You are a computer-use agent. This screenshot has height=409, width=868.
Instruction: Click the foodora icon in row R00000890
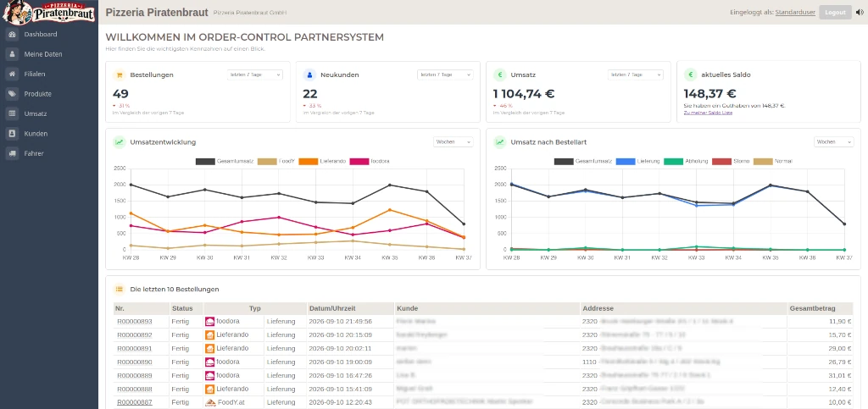210,362
